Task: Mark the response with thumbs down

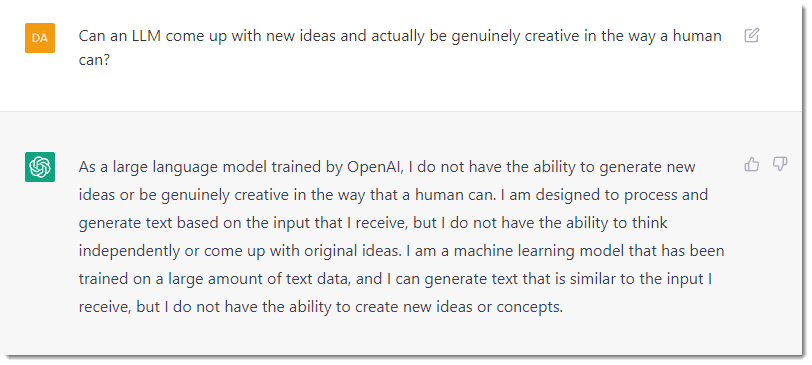Action: (780, 165)
